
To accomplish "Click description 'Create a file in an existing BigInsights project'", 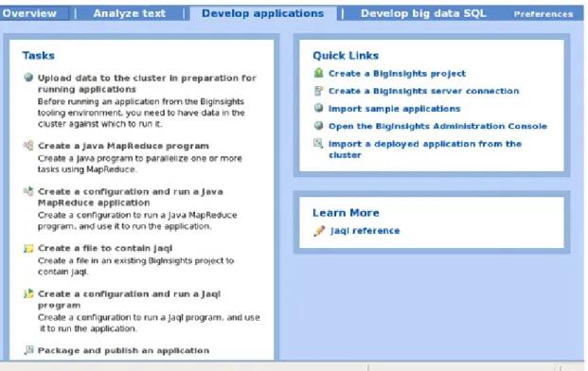I will pyautogui.click(x=135, y=266).
